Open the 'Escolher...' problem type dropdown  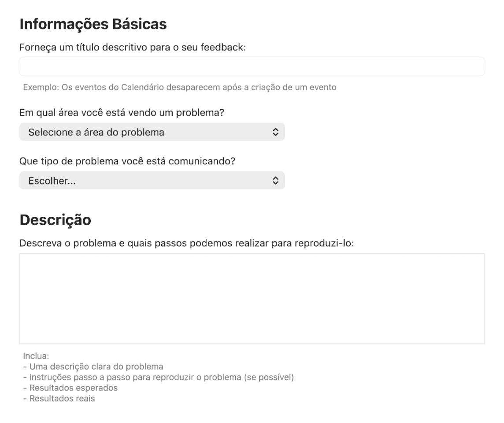145,181
